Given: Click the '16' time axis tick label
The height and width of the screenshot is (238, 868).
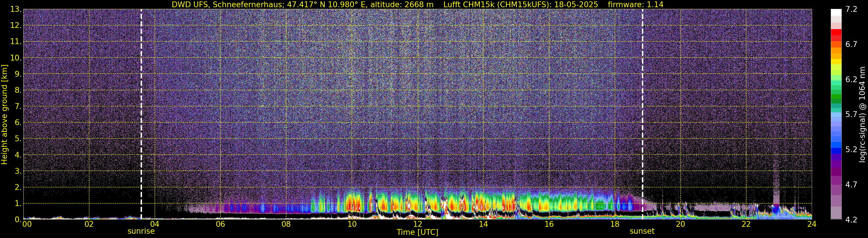Looking at the screenshot, I should coord(549,224).
